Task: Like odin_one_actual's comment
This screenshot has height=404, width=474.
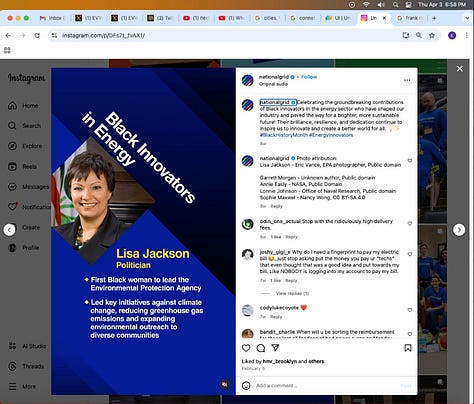Action: 410,223
